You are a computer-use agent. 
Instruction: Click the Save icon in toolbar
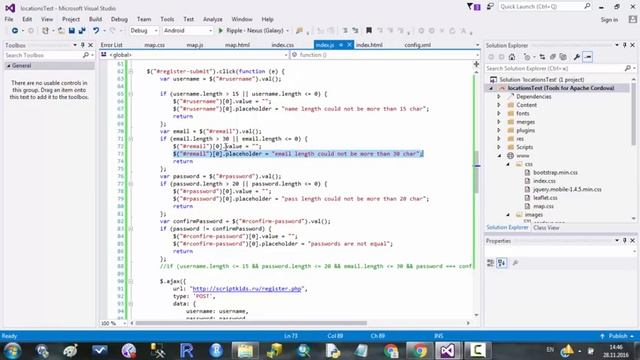coord(72,31)
